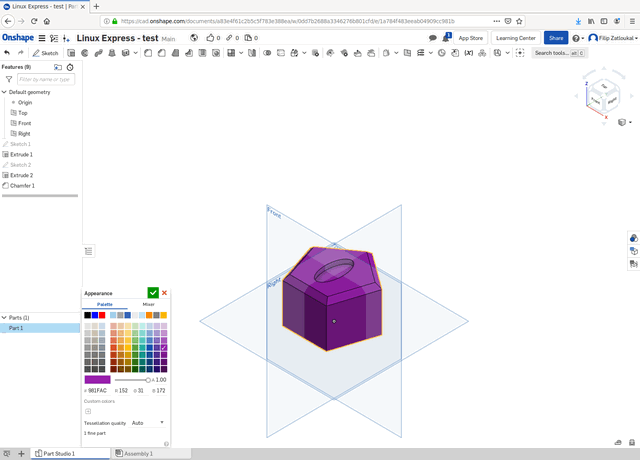Open the view cube display options dropdown
Viewport: 640px width, 460px height.
pos(624,122)
